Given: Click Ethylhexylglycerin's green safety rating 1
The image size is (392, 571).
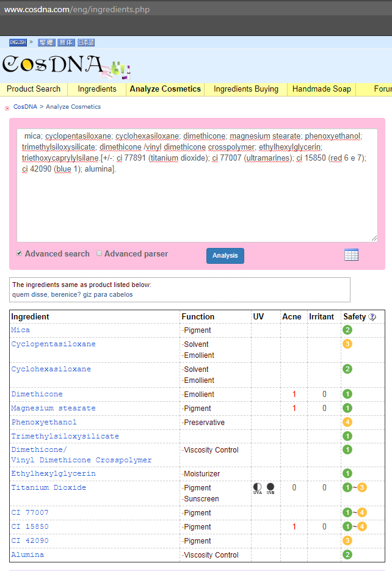Looking at the screenshot, I should (347, 473).
